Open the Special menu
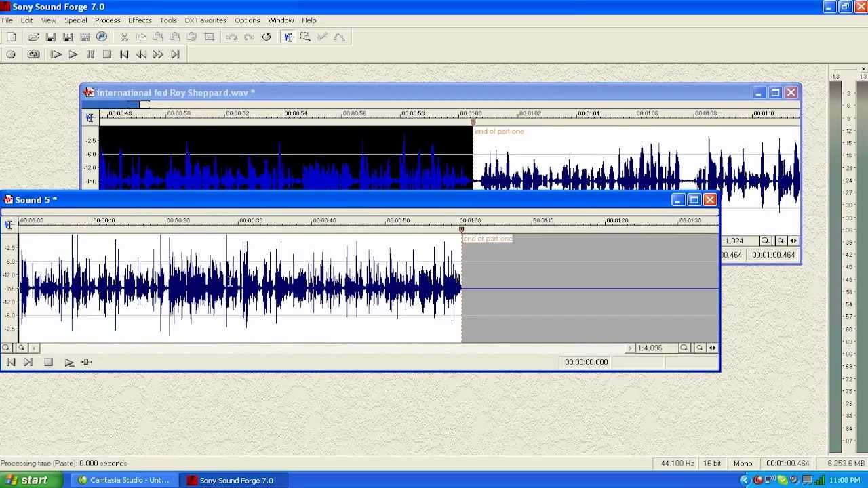 tap(75, 20)
